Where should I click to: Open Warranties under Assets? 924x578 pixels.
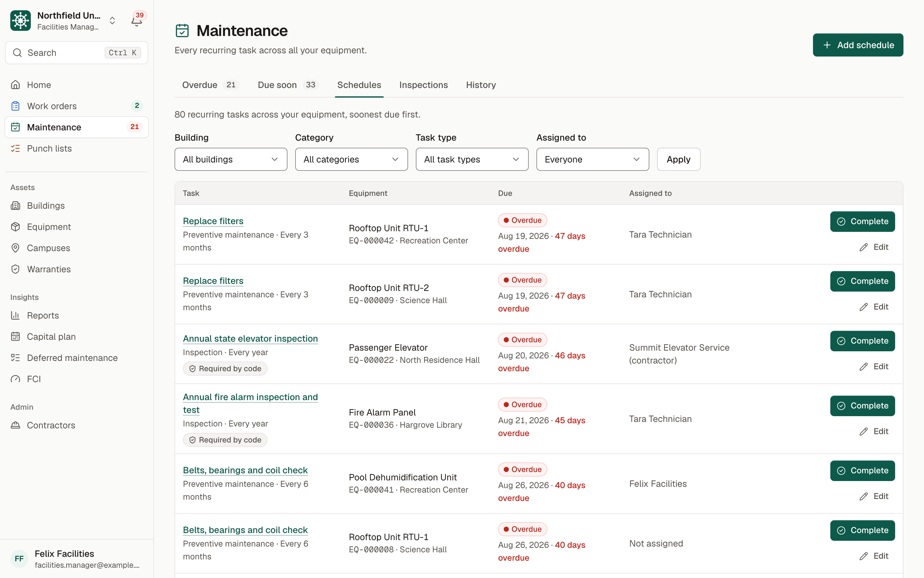[x=76, y=269]
